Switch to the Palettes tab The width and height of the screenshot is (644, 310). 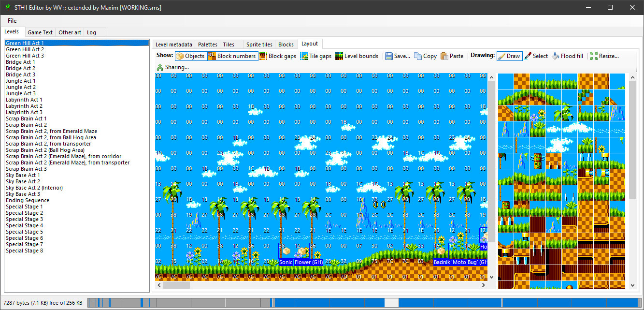208,44
